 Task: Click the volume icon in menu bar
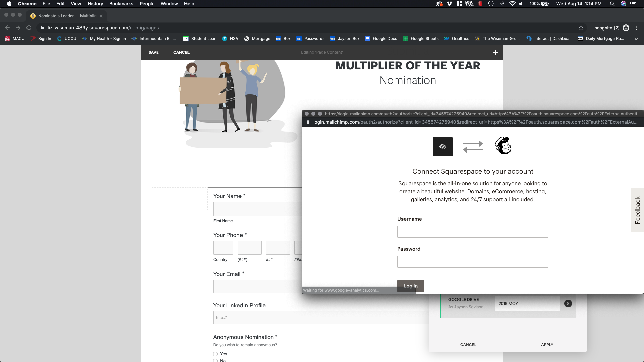click(x=521, y=4)
